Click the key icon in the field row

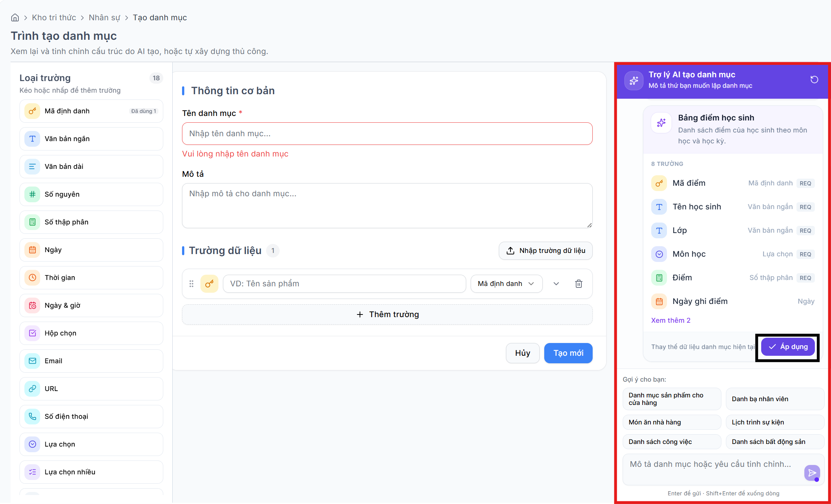(209, 284)
